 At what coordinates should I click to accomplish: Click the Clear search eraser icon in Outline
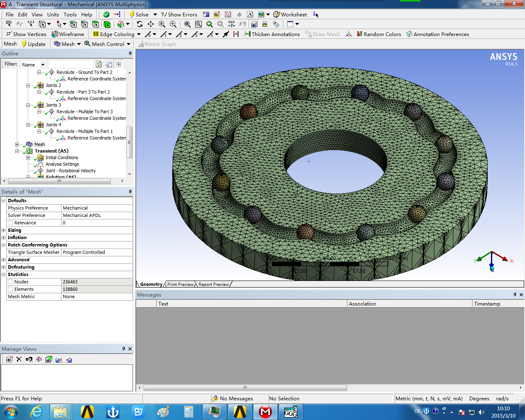pyautogui.click(x=109, y=64)
